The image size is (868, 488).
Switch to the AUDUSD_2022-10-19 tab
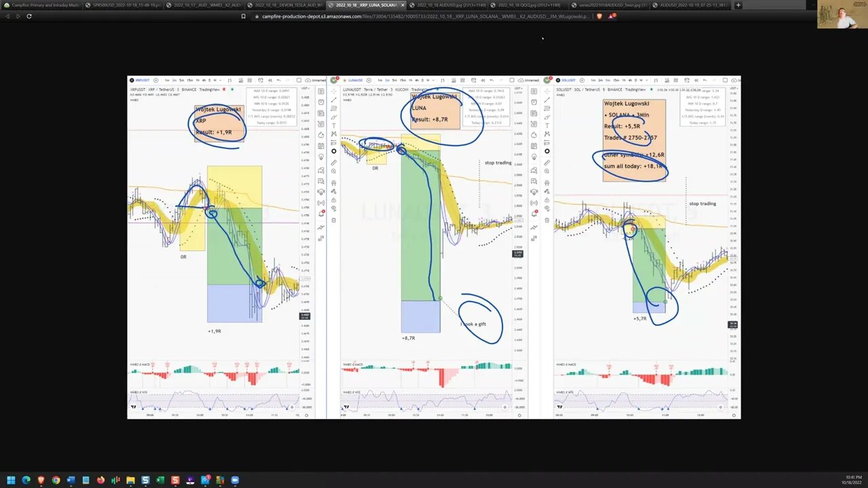coord(690,5)
